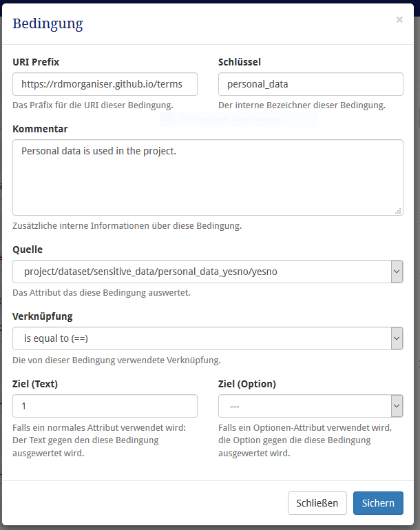Click the resize grip of the Kommentar textarea

point(399,211)
